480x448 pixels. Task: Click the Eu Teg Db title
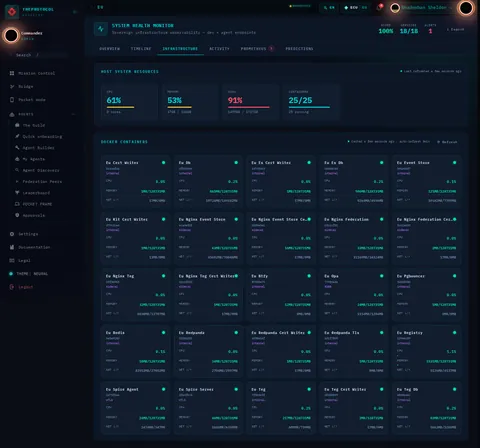(407, 389)
